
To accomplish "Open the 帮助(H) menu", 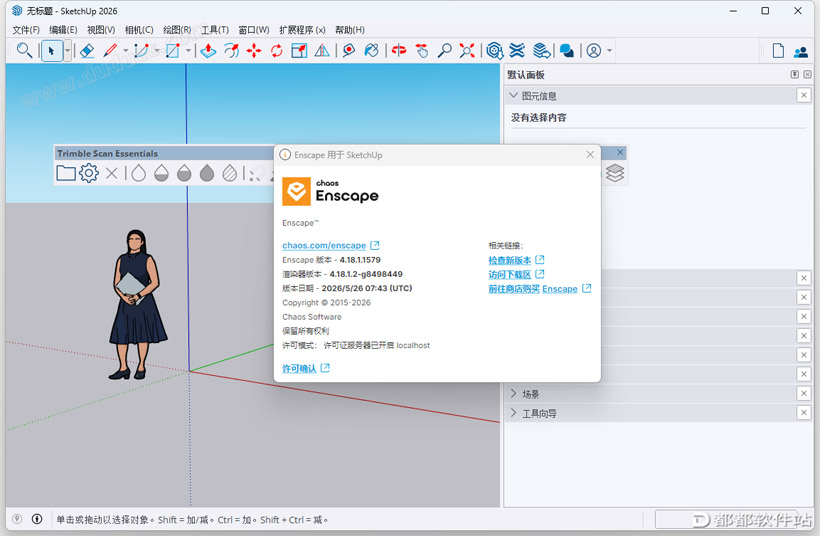I will [x=350, y=30].
